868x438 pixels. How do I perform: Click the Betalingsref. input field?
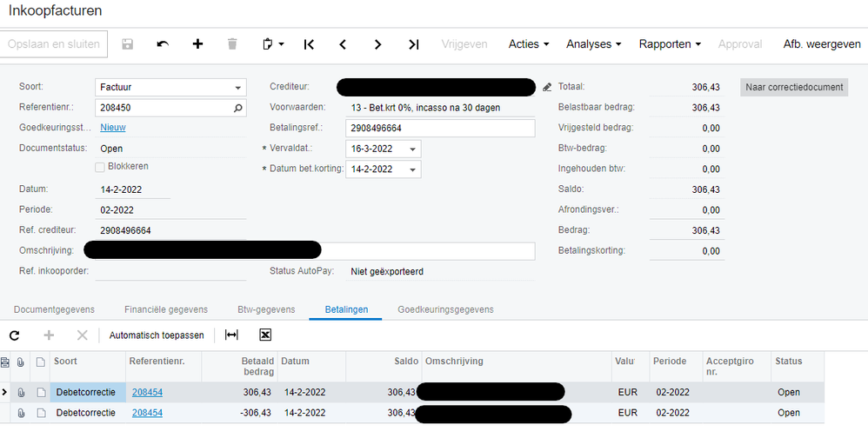[439, 129]
